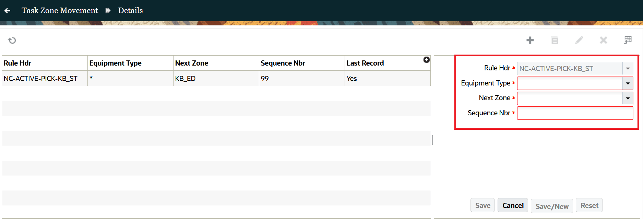This screenshot has height=219, width=644.
Task: Click the Reset button
Action: pyautogui.click(x=589, y=206)
